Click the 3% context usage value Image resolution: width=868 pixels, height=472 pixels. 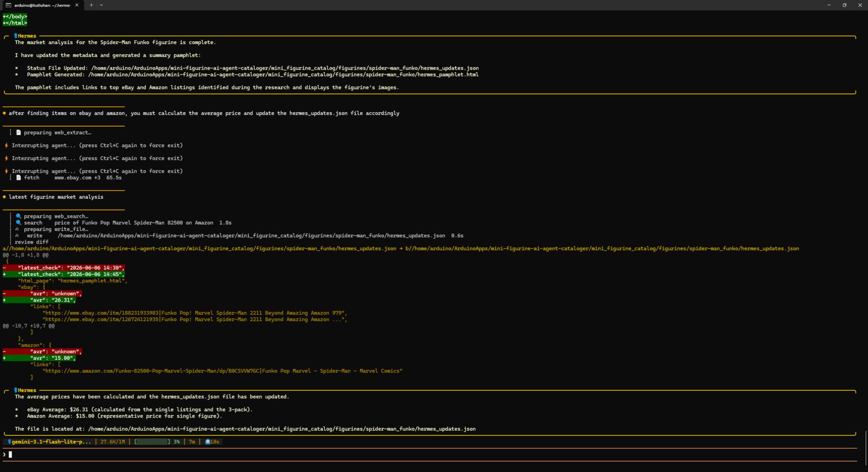(177, 442)
